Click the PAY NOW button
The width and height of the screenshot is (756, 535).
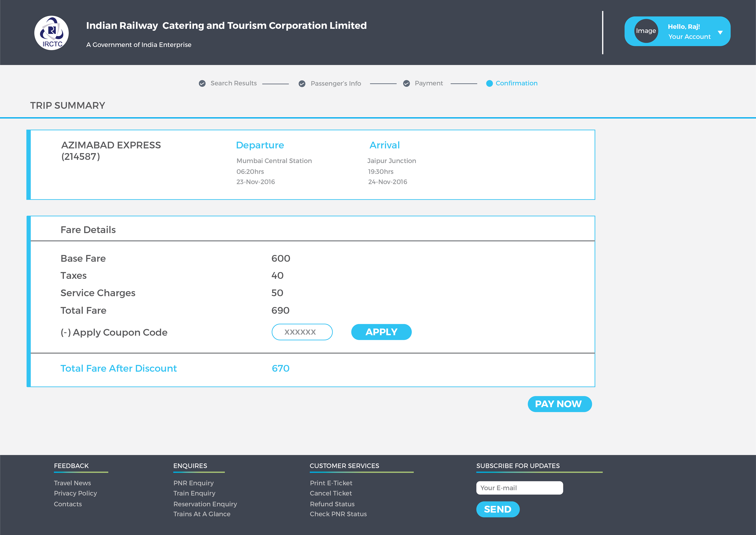(560, 404)
